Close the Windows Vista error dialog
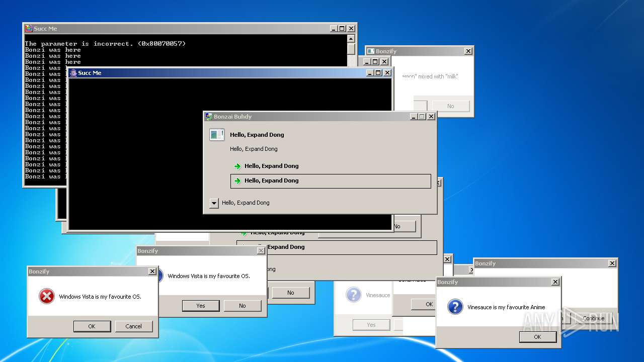The width and height of the screenshot is (644, 362). pyautogui.click(x=152, y=271)
